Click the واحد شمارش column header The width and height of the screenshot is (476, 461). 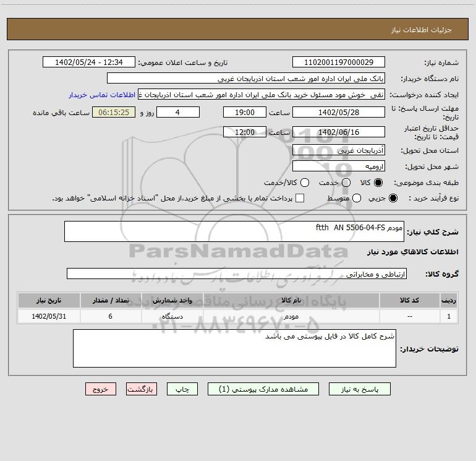click(172, 300)
